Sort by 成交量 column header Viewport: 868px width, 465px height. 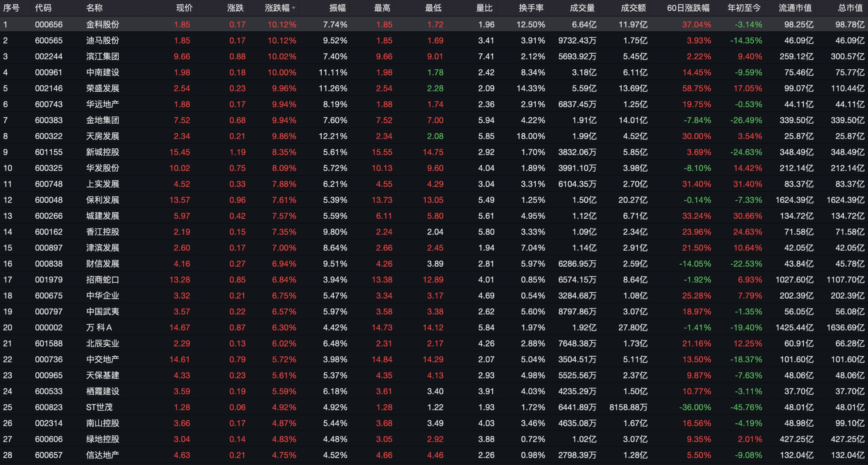point(582,8)
